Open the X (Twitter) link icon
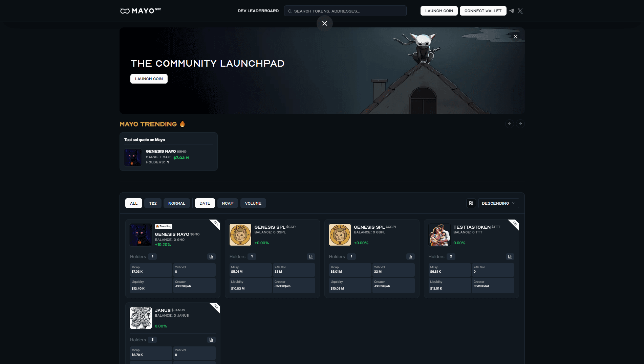Screen dimensions: 644x364 point(520,11)
